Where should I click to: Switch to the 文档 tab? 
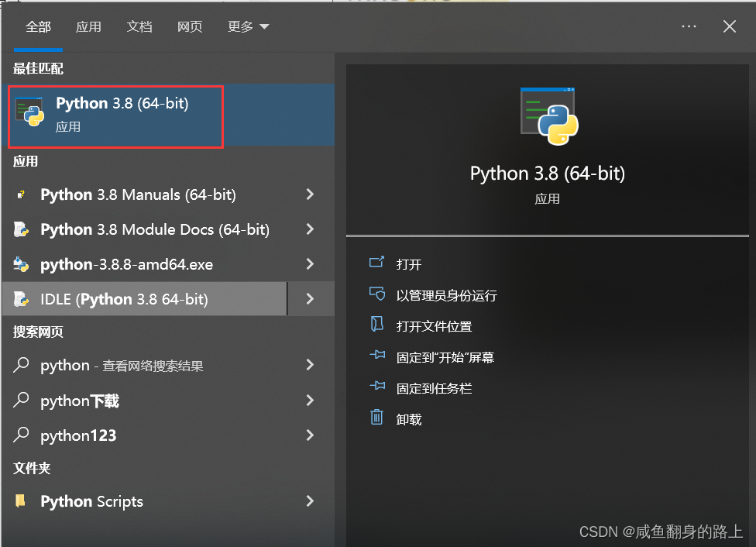pos(139,26)
